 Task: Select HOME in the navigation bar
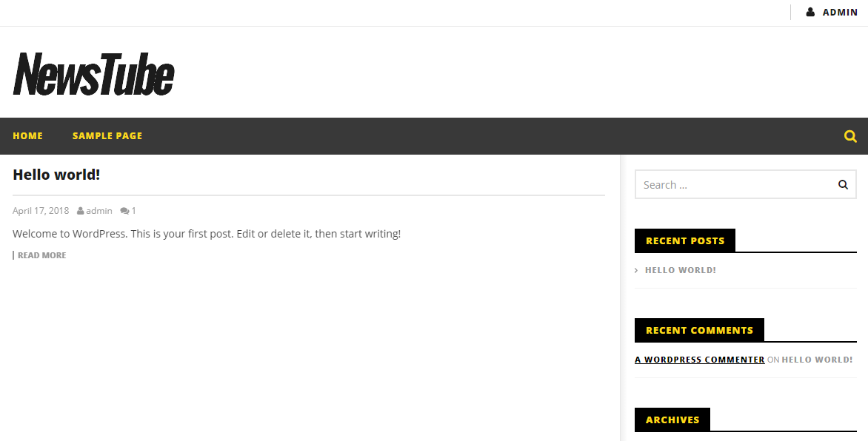27,136
